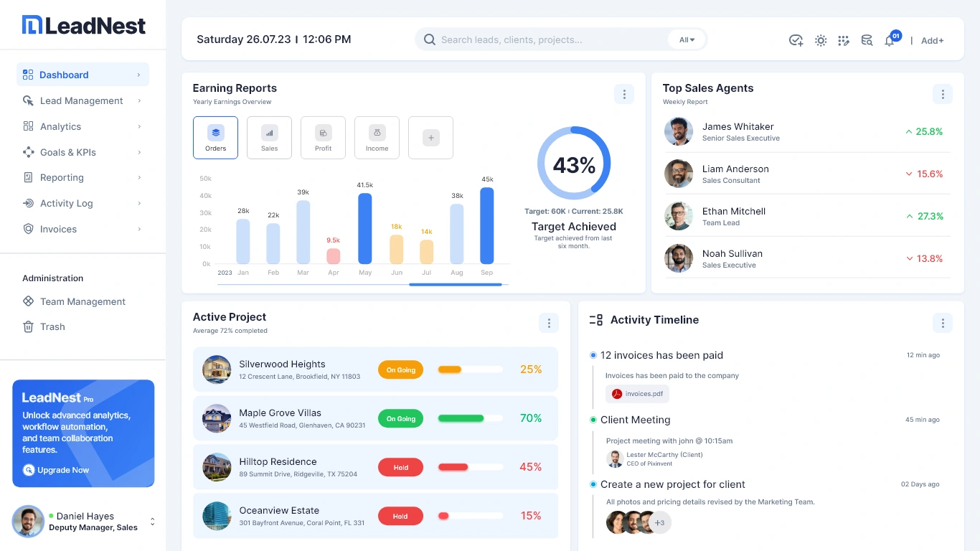The height and width of the screenshot is (551, 980).
Task: Click Silverwood Heights progress bar
Action: [x=470, y=369]
